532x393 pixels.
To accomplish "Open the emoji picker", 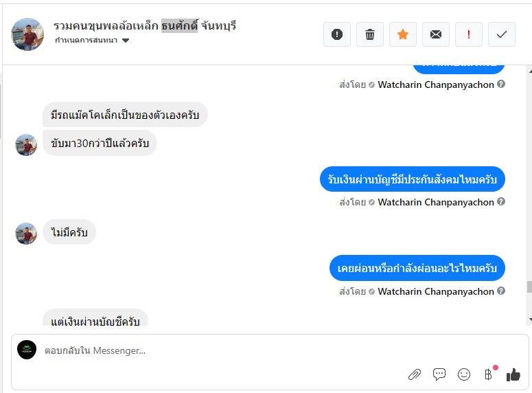I will click(464, 374).
